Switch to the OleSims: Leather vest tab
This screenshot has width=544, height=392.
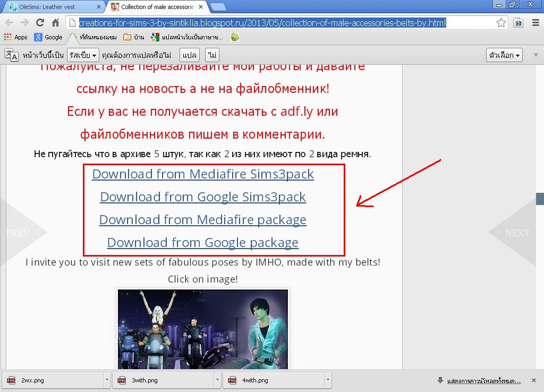point(52,6)
